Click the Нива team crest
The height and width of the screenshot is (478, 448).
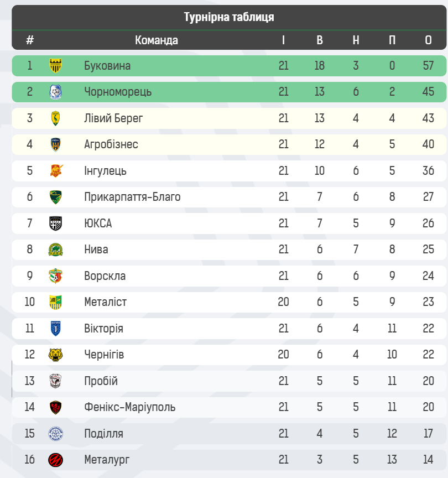(x=55, y=250)
